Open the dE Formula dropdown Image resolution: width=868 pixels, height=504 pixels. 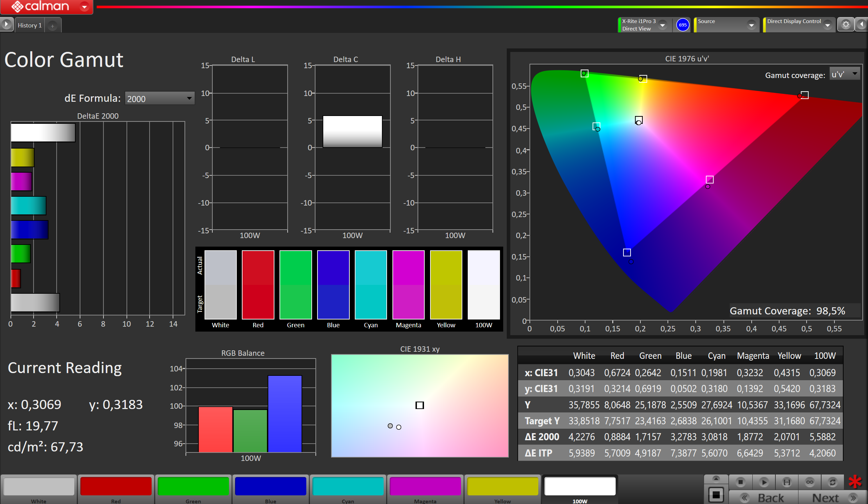tap(159, 98)
